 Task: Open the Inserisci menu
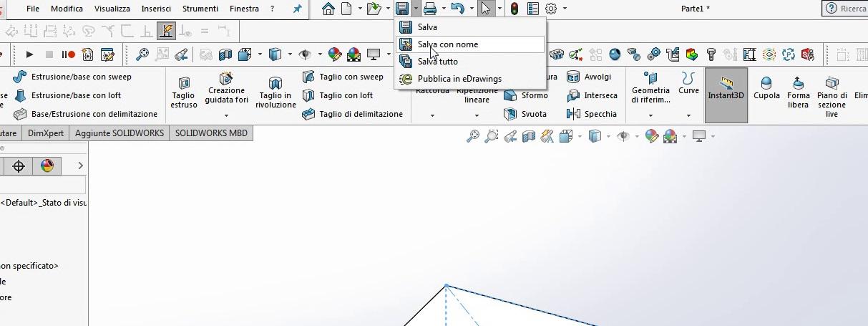coord(156,9)
